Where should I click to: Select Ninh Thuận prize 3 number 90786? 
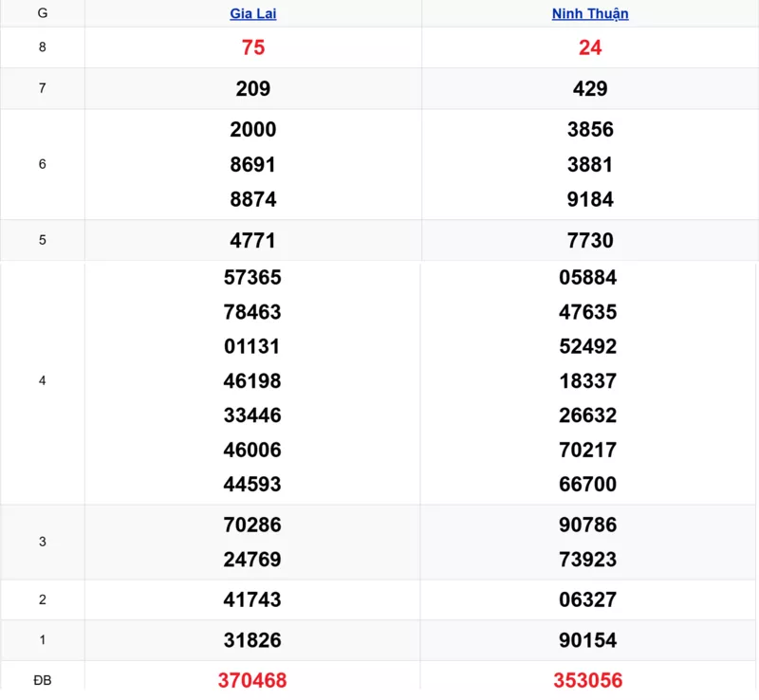588,525
